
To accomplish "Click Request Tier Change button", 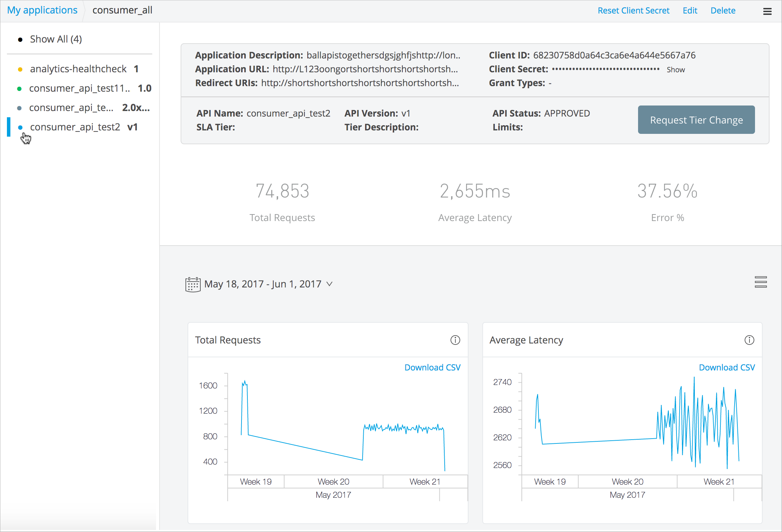I will [x=696, y=119].
